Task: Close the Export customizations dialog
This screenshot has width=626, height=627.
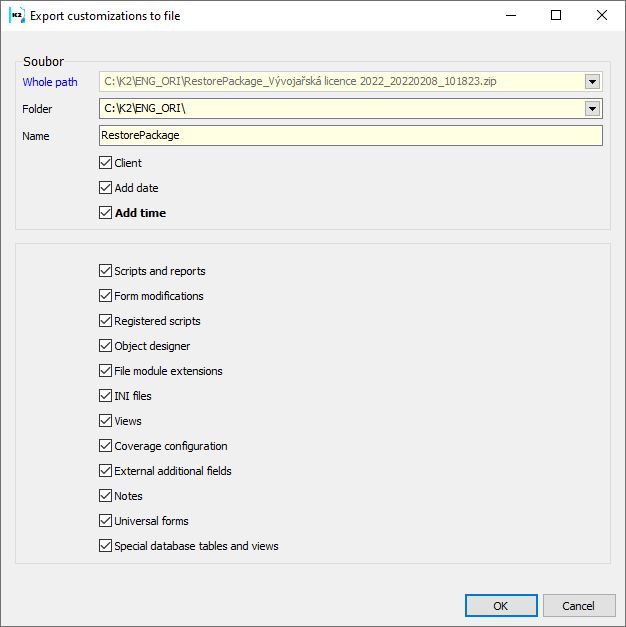Action: click(x=601, y=16)
